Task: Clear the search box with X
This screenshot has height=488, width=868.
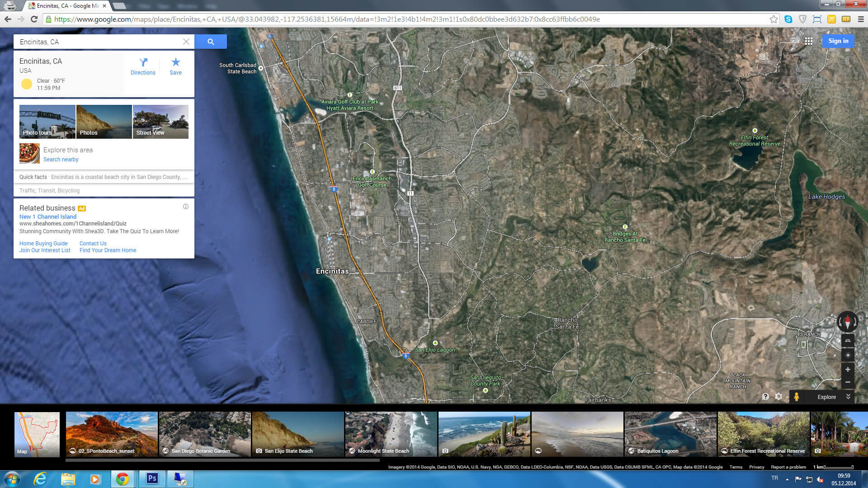Action: coord(186,42)
